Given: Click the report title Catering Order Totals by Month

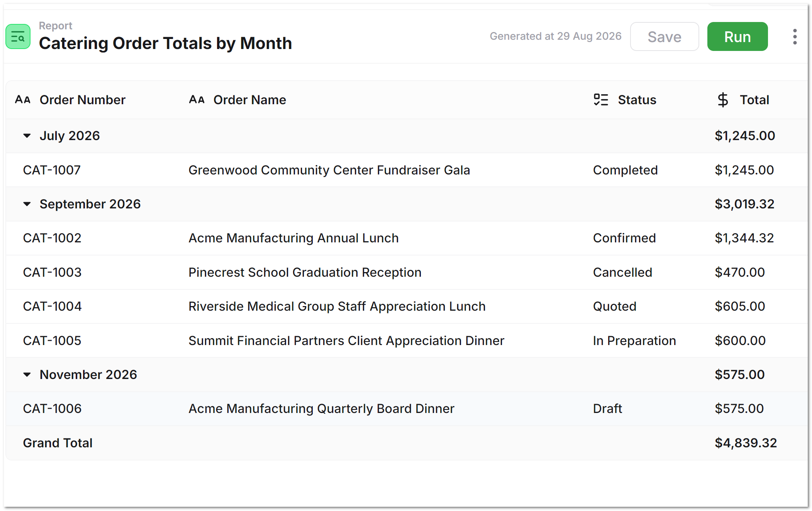Looking at the screenshot, I should click(165, 43).
